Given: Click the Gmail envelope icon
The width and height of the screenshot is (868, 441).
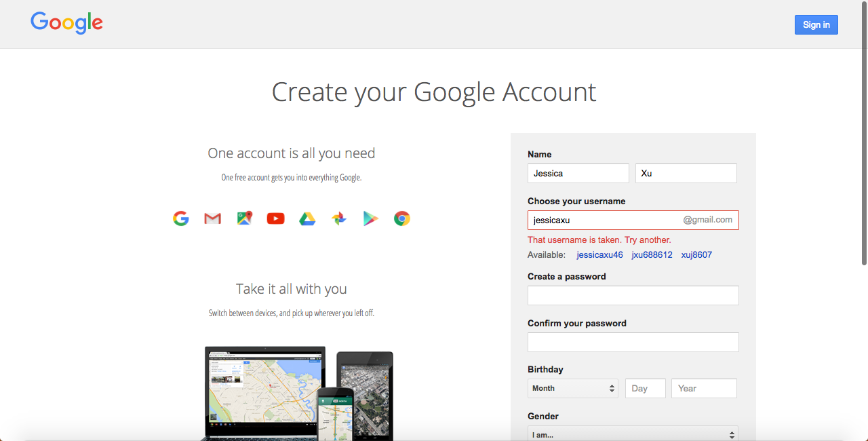Looking at the screenshot, I should (212, 218).
